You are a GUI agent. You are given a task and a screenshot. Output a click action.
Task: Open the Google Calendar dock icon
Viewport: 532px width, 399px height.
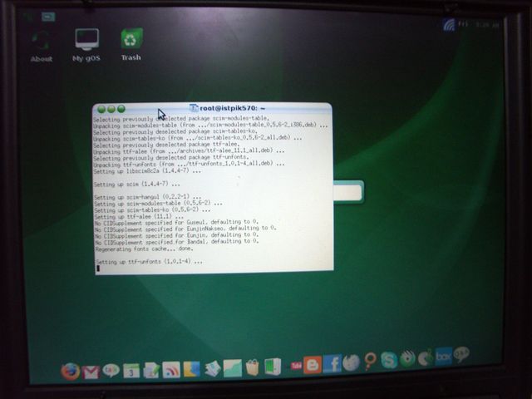[x=131, y=371]
